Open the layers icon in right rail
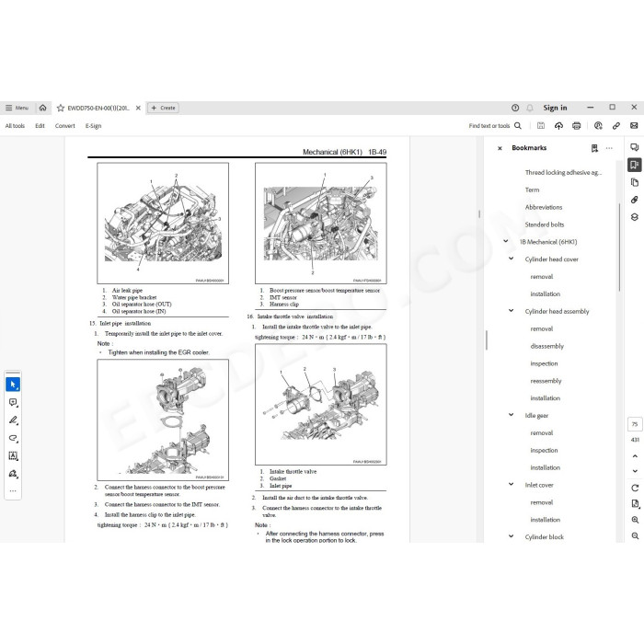 pyautogui.click(x=635, y=217)
